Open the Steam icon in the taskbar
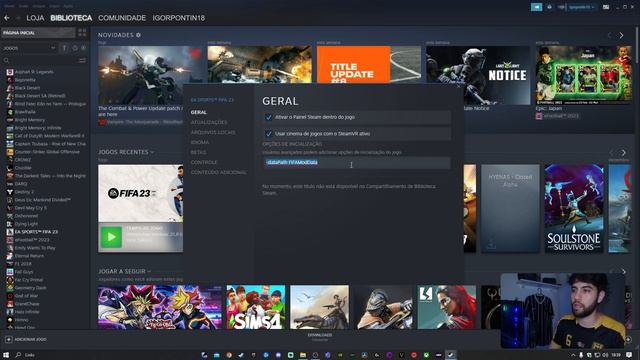 pyautogui.click(x=451, y=355)
